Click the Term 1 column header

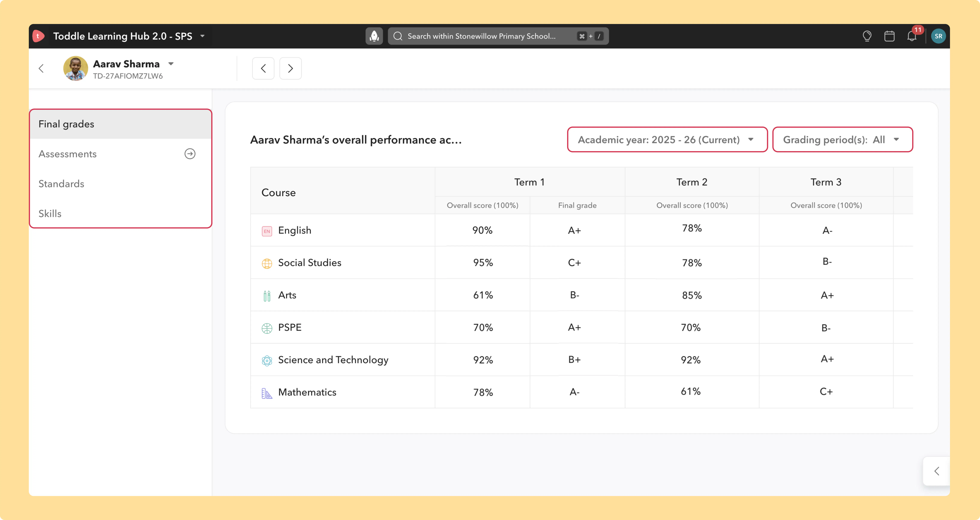click(530, 182)
